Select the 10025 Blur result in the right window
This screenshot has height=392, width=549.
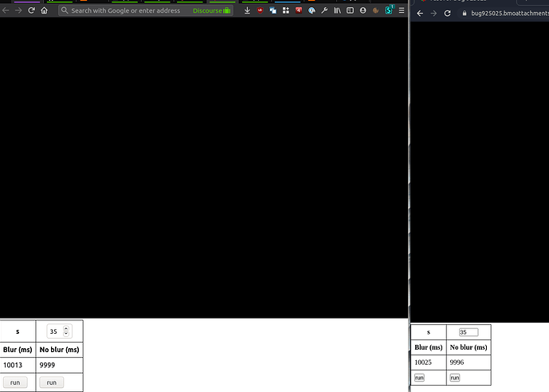point(423,363)
